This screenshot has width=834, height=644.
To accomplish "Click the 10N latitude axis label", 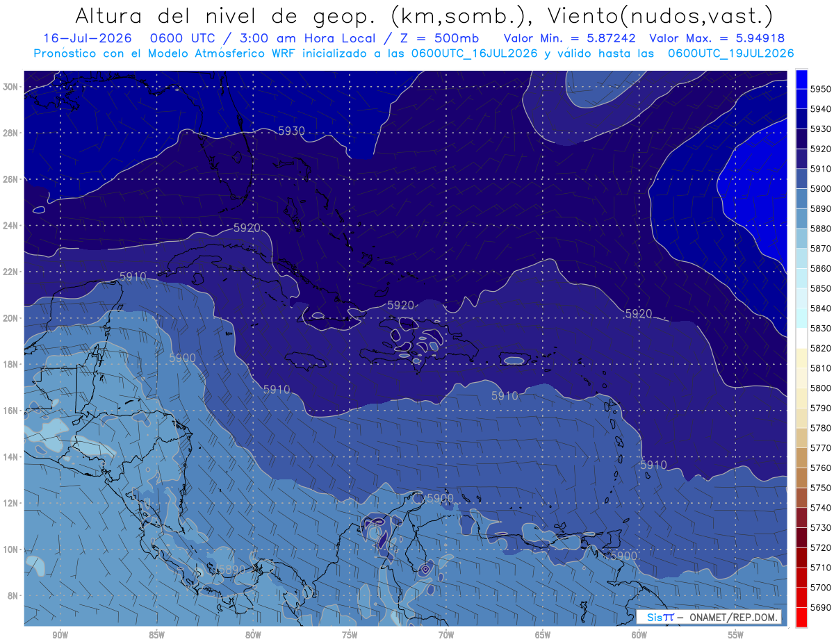I will pos(10,549).
